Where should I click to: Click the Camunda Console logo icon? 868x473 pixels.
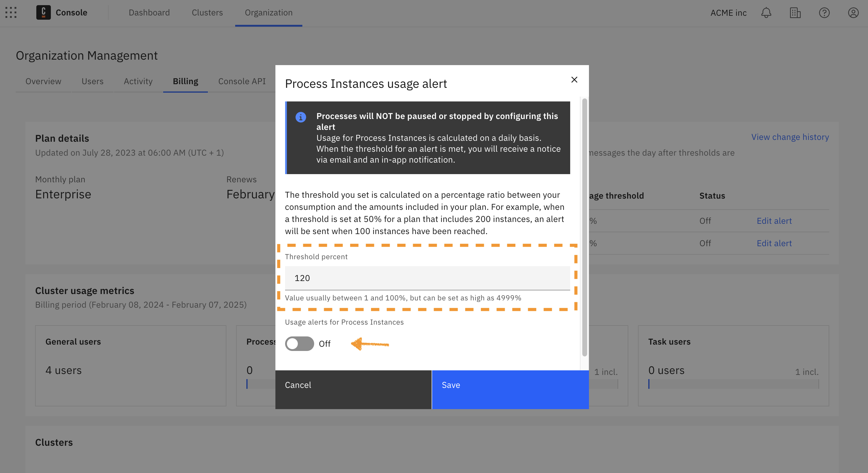pyautogui.click(x=44, y=13)
